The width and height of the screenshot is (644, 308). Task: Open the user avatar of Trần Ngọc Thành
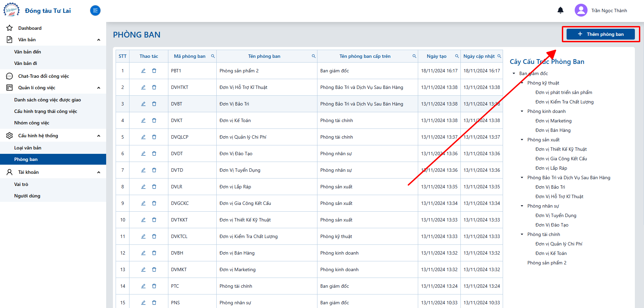(x=581, y=10)
